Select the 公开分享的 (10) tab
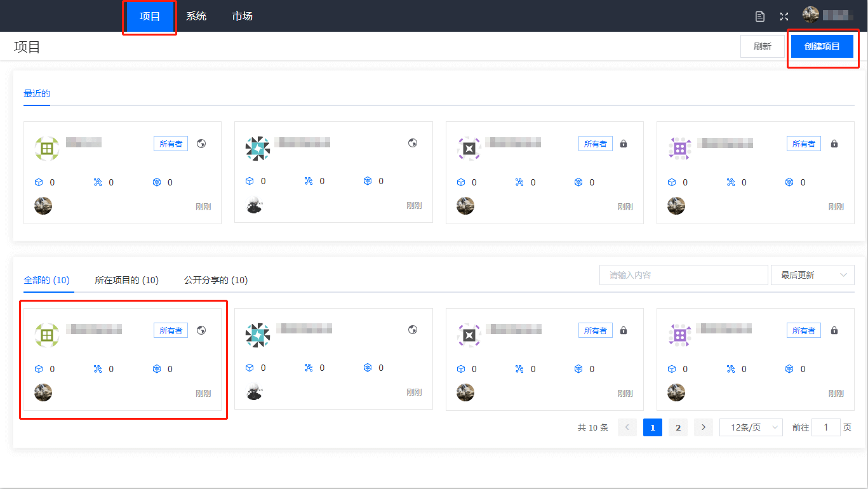Viewport: 868px width, 489px height. click(216, 280)
